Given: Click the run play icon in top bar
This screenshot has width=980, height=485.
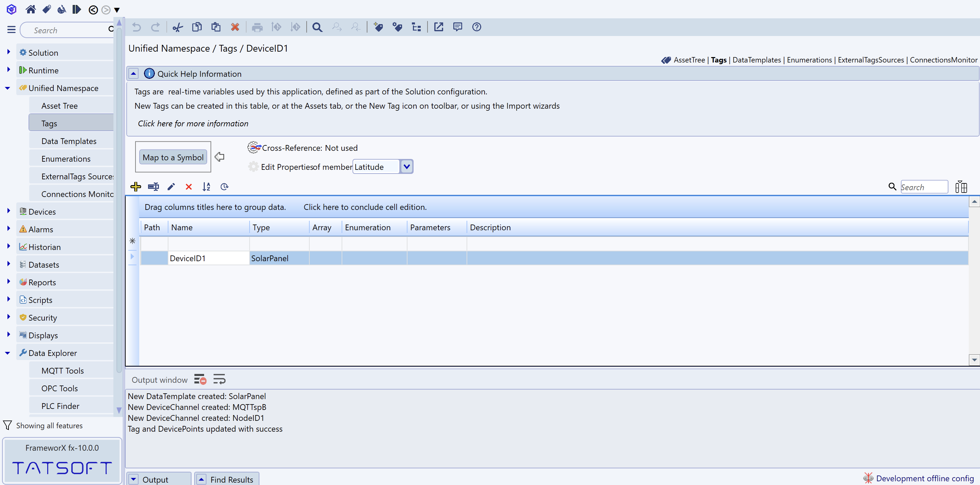Looking at the screenshot, I should 76,10.
